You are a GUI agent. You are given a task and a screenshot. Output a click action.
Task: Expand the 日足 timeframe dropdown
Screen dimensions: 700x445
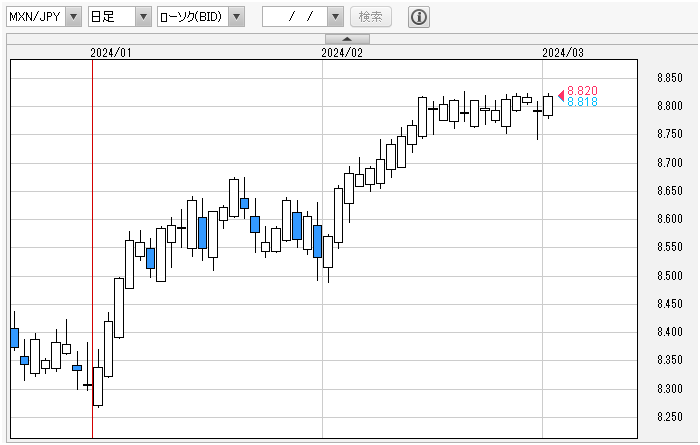pyautogui.click(x=120, y=17)
